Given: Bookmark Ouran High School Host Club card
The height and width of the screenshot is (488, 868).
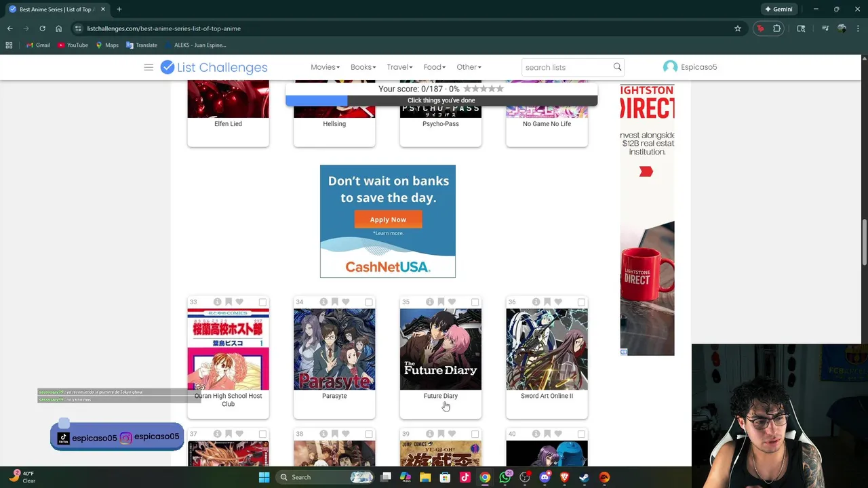Looking at the screenshot, I should pos(229,302).
